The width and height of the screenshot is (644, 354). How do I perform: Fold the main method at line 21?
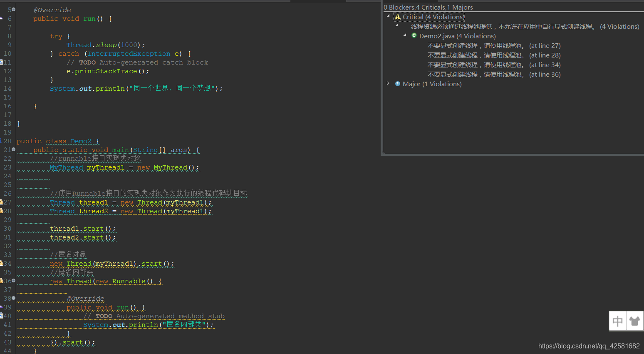click(x=14, y=149)
